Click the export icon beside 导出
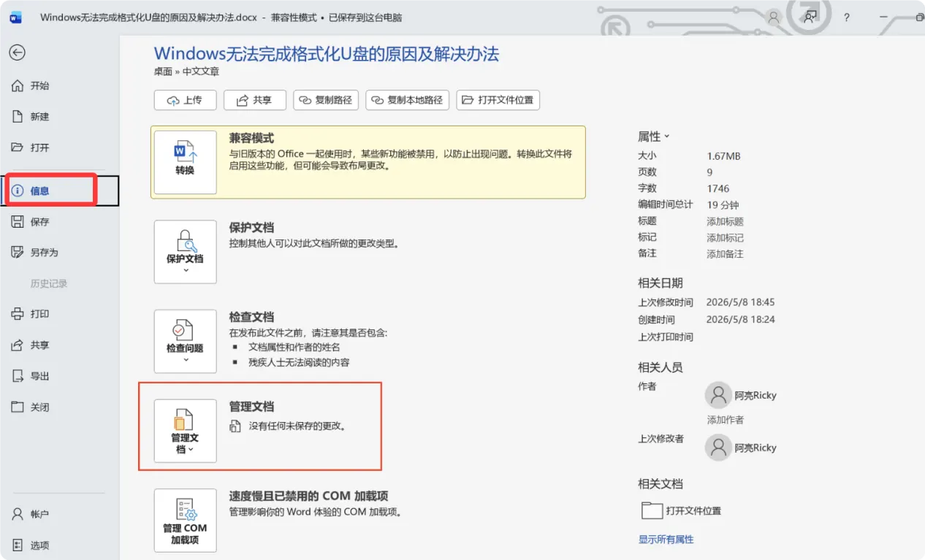Viewport: 925px width, 560px height. click(18, 376)
